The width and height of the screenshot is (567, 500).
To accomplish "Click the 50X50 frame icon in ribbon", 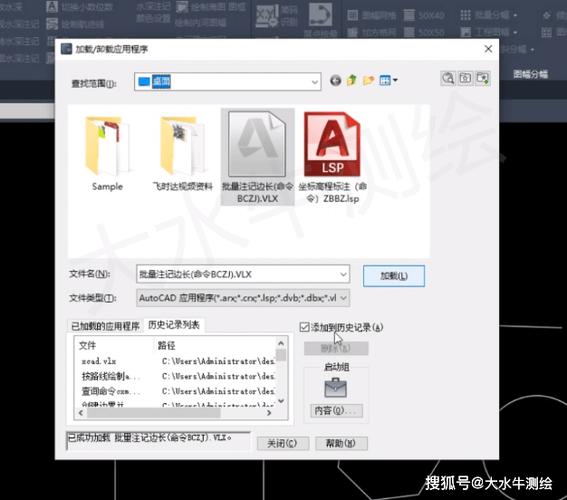I will [x=409, y=32].
